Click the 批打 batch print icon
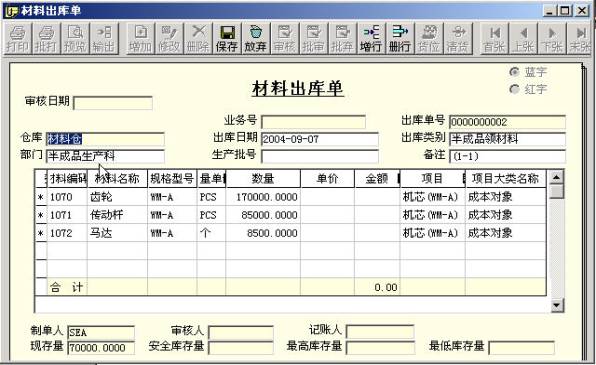The image size is (596, 365). 46,38
